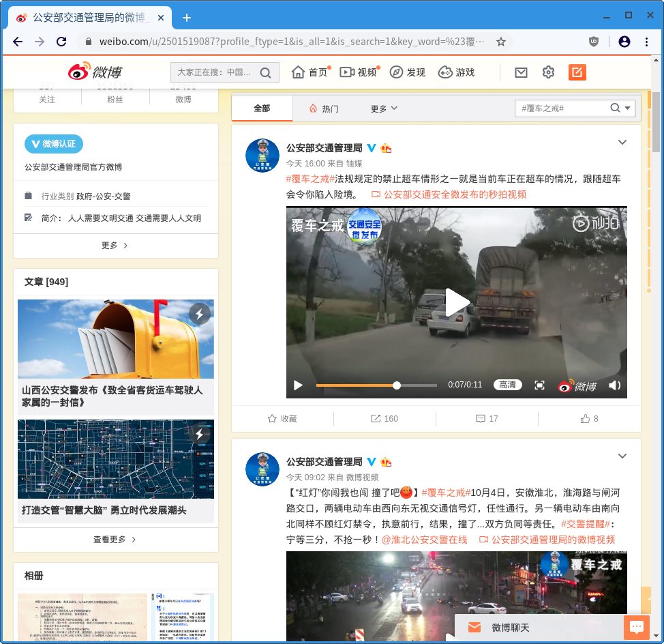
Task: Click the orange compose post button
Action: pos(577,72)
